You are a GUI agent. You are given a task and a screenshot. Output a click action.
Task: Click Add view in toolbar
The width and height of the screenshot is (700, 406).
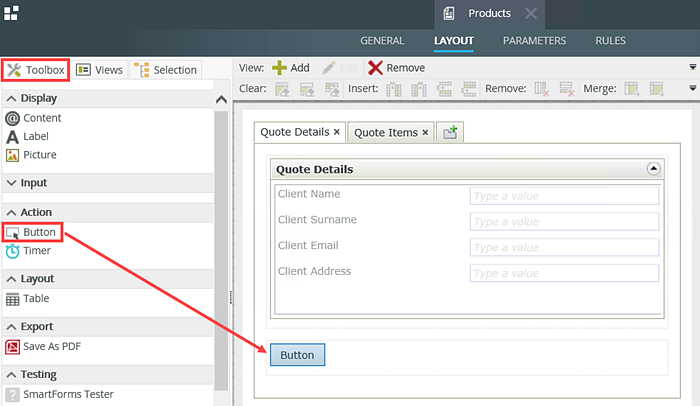[x=291, y=68]
